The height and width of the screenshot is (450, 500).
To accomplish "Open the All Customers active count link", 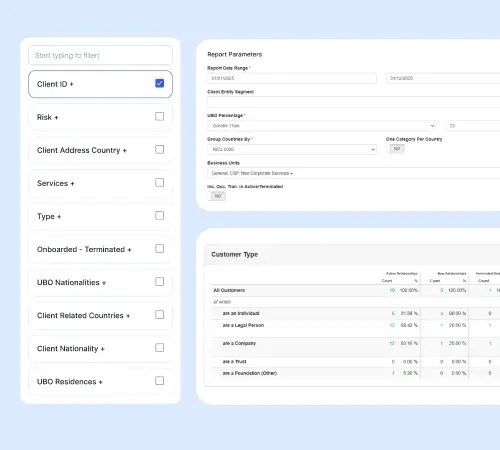I will point(392,290).
